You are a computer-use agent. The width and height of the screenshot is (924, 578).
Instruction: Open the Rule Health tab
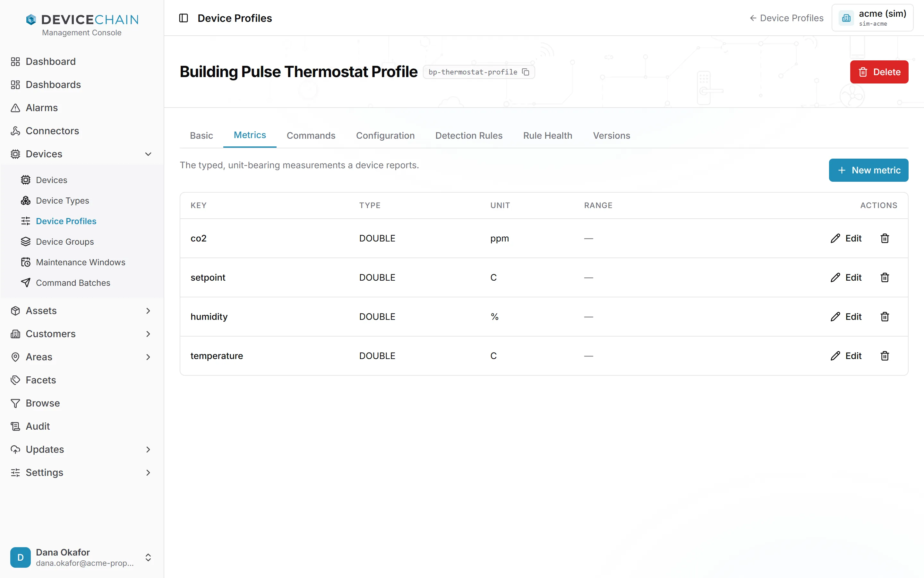pos(548,135)
